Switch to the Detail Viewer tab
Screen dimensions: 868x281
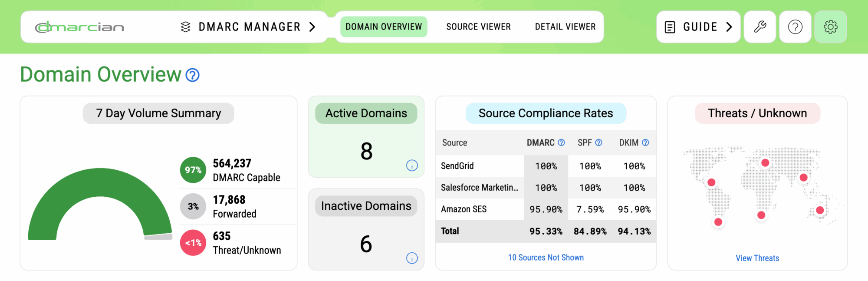[x=565, y=27]
